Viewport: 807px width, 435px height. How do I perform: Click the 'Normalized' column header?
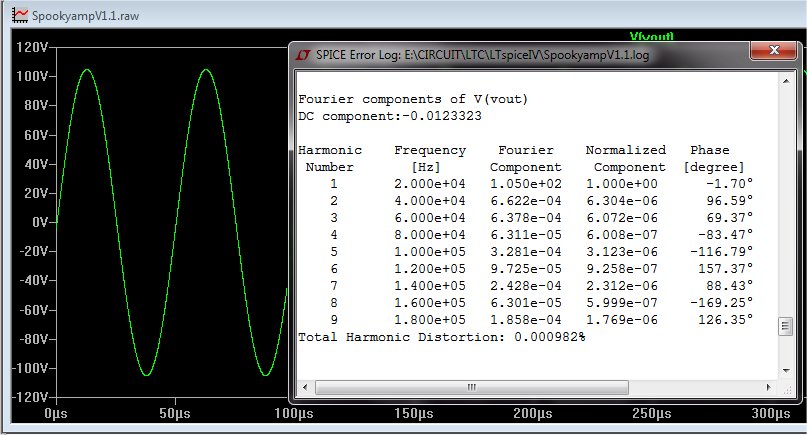(625, 150)
